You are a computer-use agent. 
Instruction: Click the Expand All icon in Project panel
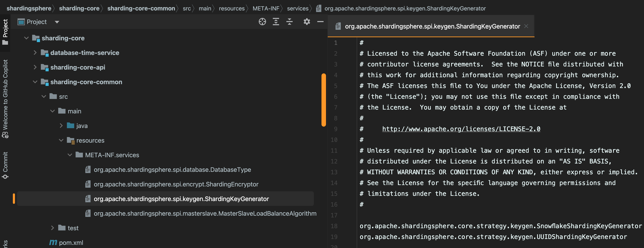click(276, 22)
